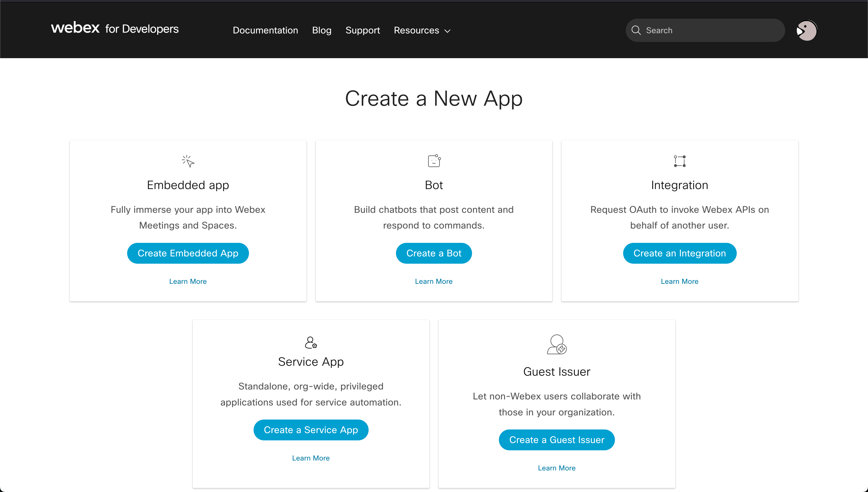Click the Service App person icon
Image resolution: width=868 pixels, height=492 pixels.
(310, 343)
